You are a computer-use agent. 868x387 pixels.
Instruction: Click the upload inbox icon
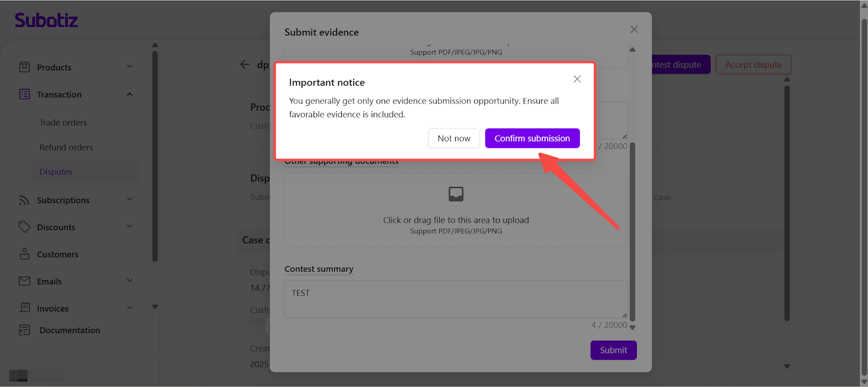[456, 194]
